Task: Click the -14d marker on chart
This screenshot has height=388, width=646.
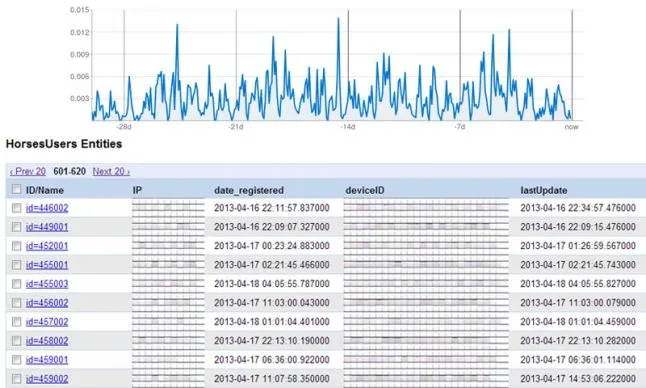Action: click(347, 127)
